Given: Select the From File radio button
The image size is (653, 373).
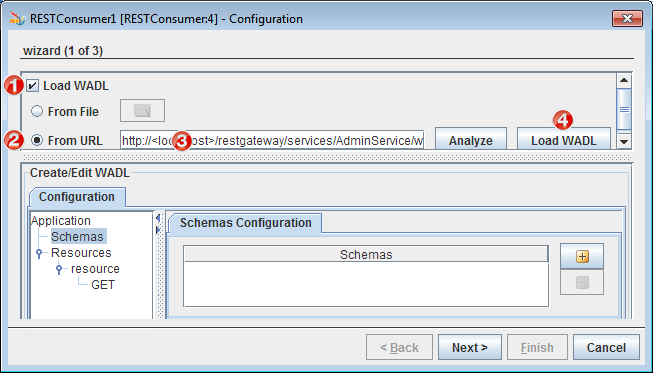Looking at the screenshot, I should tap(37, 111).
